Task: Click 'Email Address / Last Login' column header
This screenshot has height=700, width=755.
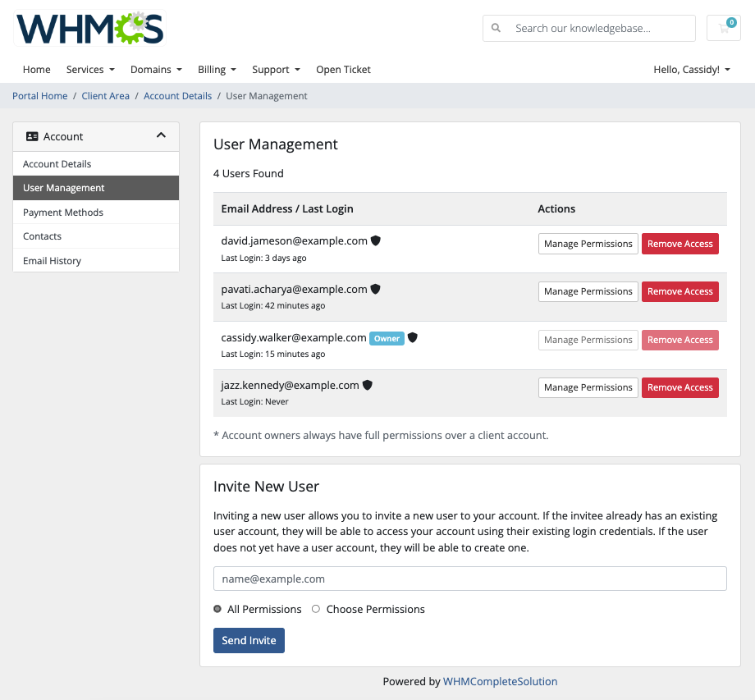Action: coord(287,208)
